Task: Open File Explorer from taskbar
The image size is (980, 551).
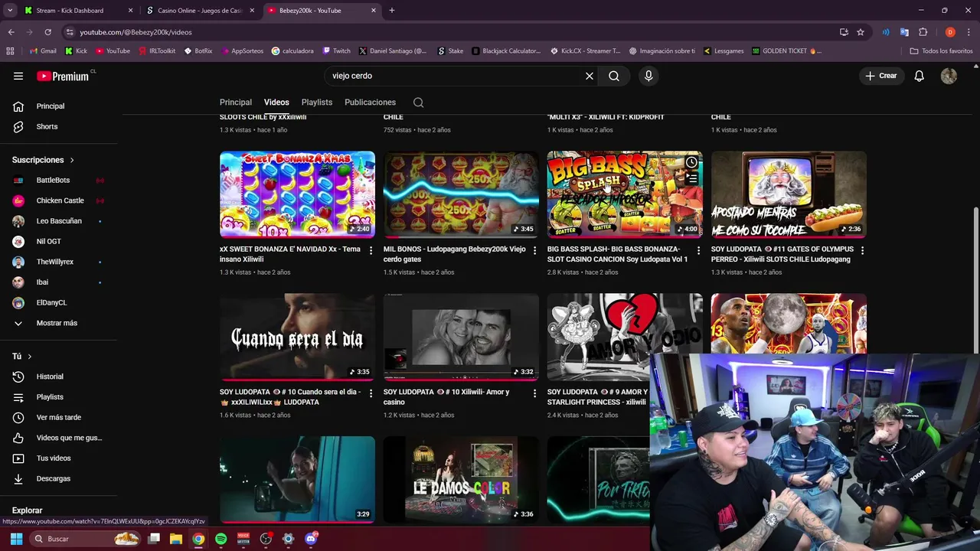Action: pos(176,539)
